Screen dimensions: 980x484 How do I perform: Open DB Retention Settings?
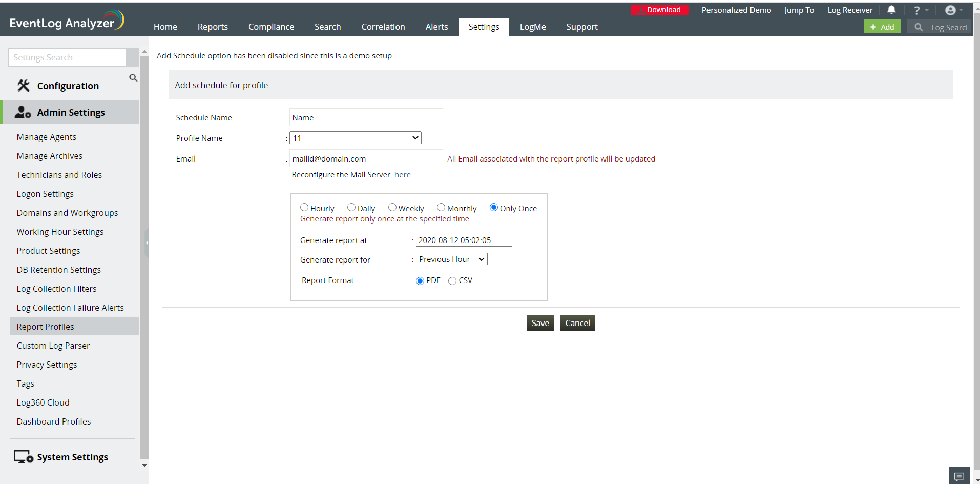pos(59,270)
